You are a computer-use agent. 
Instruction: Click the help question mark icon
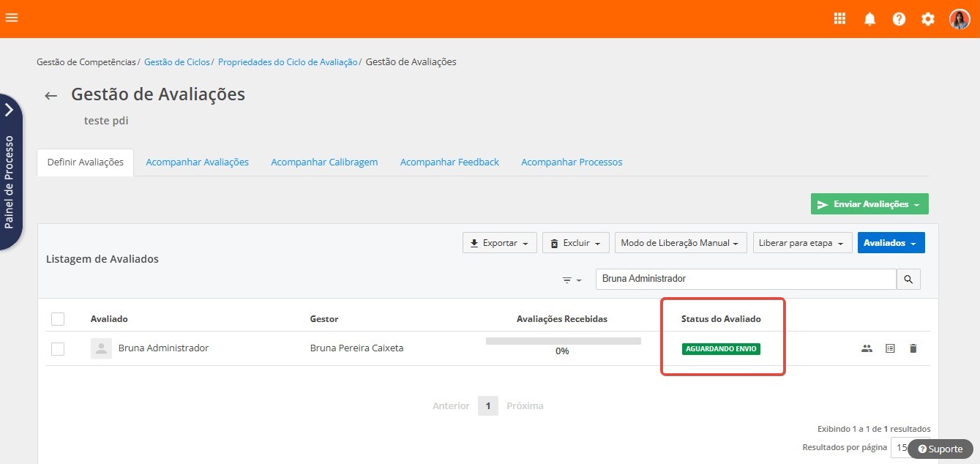[899, 19]
